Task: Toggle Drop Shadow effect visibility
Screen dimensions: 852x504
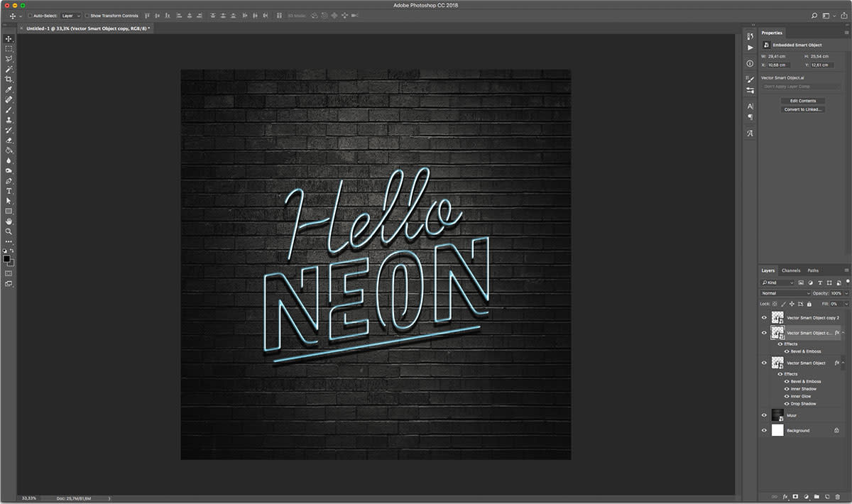Action: pyautogui.click(x=787, y=404)
